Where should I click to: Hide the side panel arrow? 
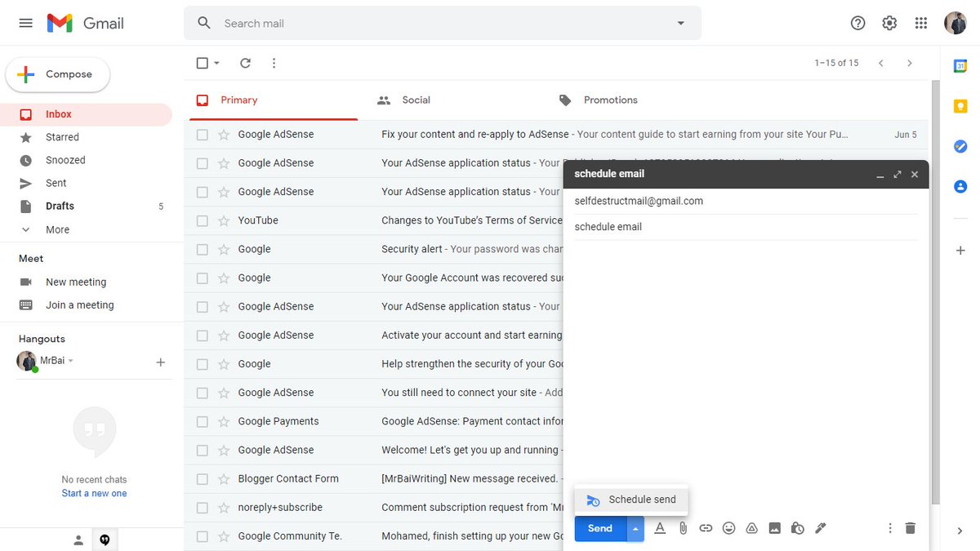tap(960, 531)
